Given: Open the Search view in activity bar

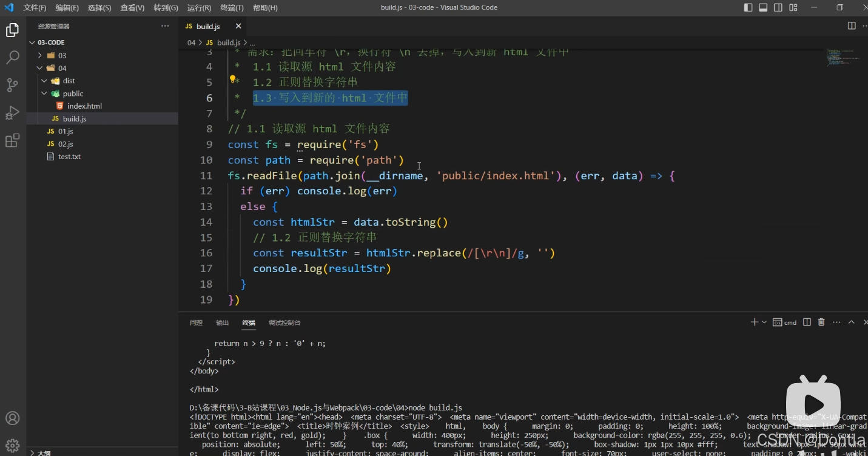Looking at the screenshot, I should 12,58.
